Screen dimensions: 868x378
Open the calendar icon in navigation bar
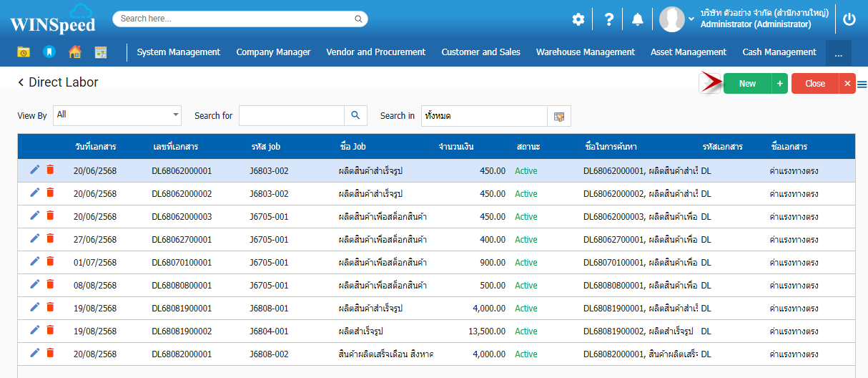click(x=101, y=52)
